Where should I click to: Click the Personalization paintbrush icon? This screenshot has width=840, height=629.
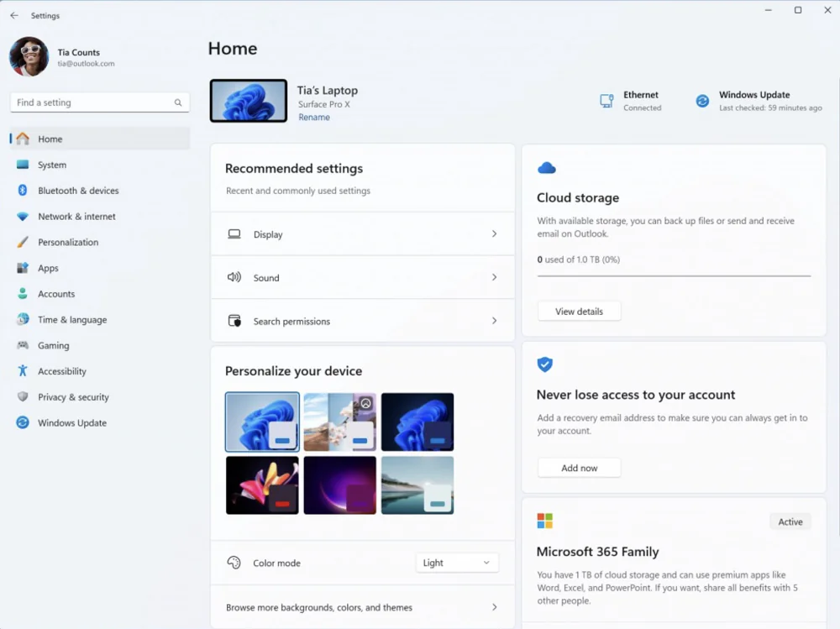(23, 242)
